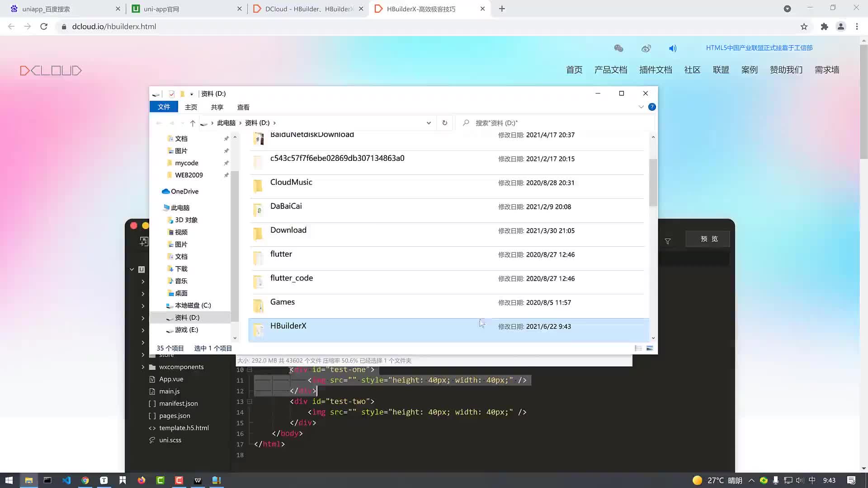Open 社区 in DCloud navigation
The width and height of the screenshot is (868, 488).
pyautogui.click(x=692, y=70)
